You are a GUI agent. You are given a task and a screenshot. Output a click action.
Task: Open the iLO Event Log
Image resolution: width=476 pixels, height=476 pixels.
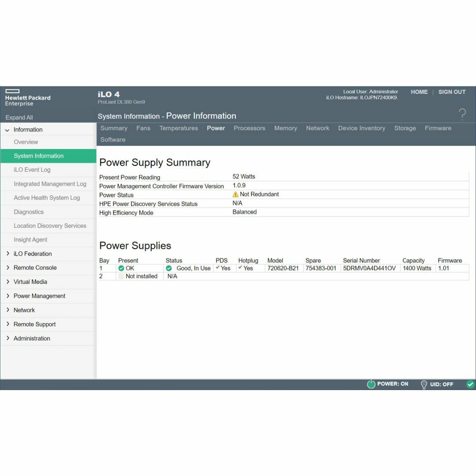pyautogui.click(x=32, y=170)
